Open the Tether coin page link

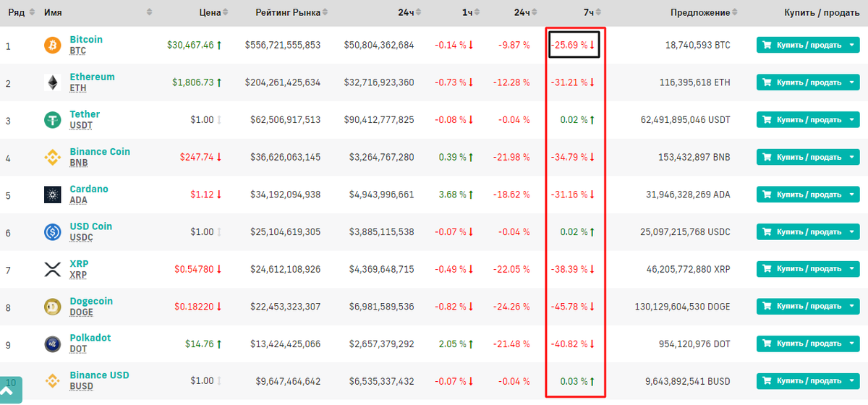(85, 114)
